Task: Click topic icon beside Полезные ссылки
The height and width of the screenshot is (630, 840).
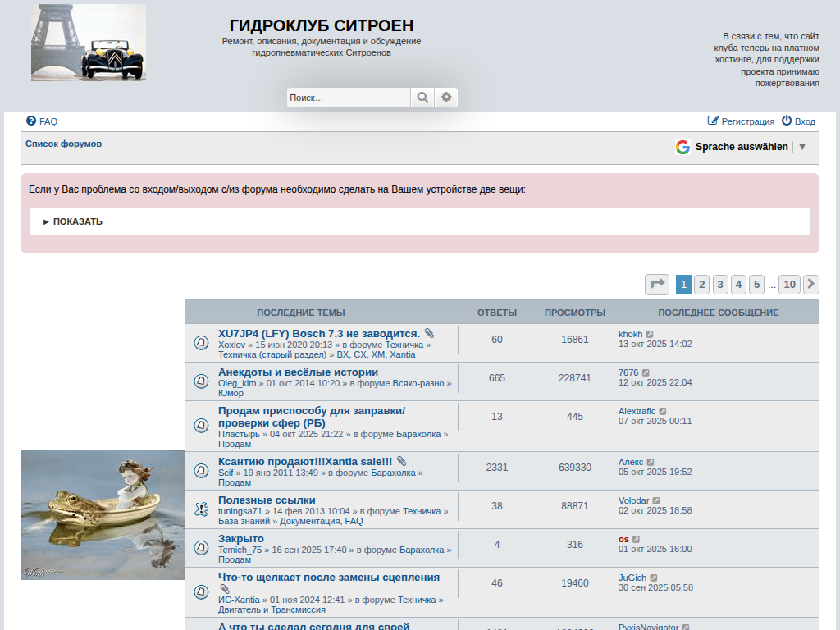Action: coord(201,509)
